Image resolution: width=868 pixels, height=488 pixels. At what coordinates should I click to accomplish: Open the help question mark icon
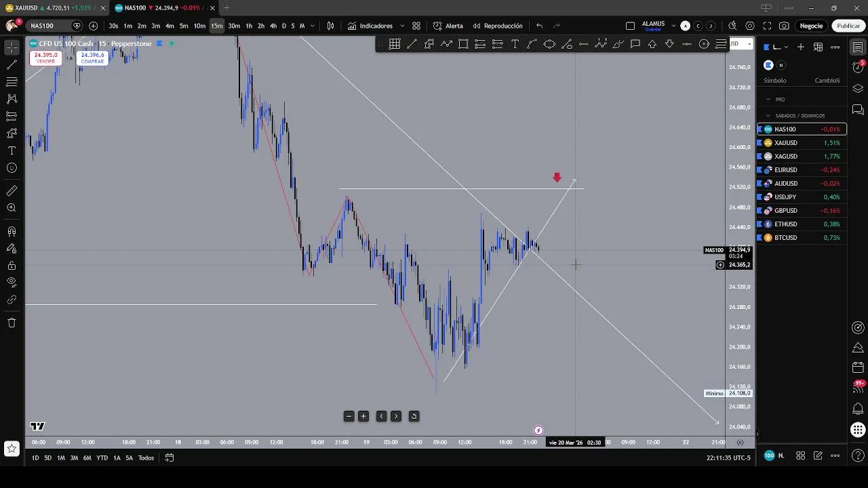click(858, 455)
